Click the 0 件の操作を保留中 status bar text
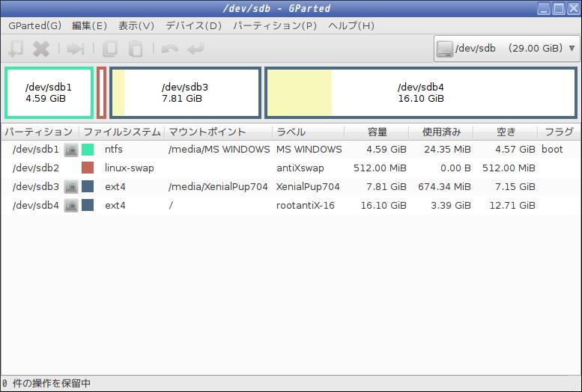 coord(46,383)
